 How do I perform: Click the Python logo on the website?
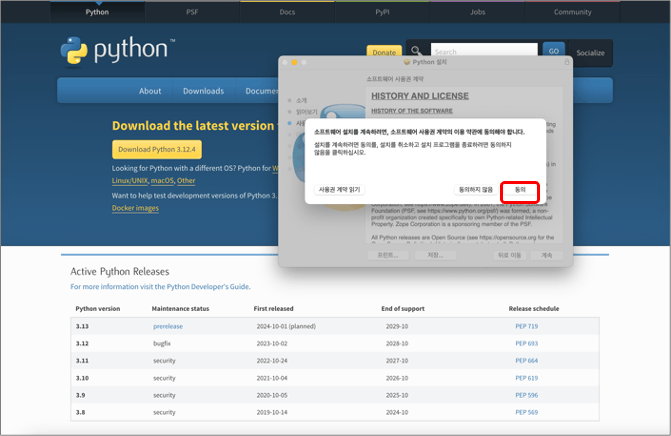[x=118, y=51]
